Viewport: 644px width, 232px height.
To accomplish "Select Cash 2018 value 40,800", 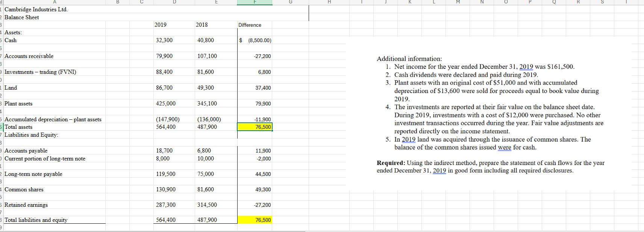I will (206, 40).
